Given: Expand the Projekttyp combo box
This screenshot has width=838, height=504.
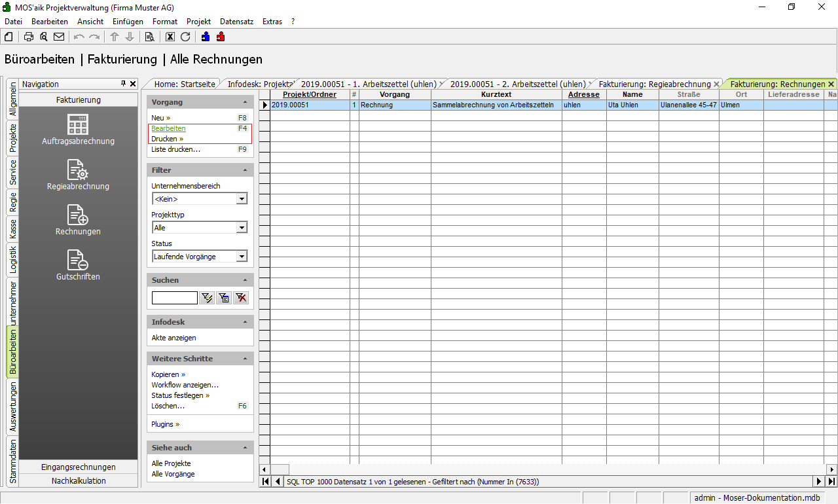Looking at the screenshot, I should coord(242,228).
